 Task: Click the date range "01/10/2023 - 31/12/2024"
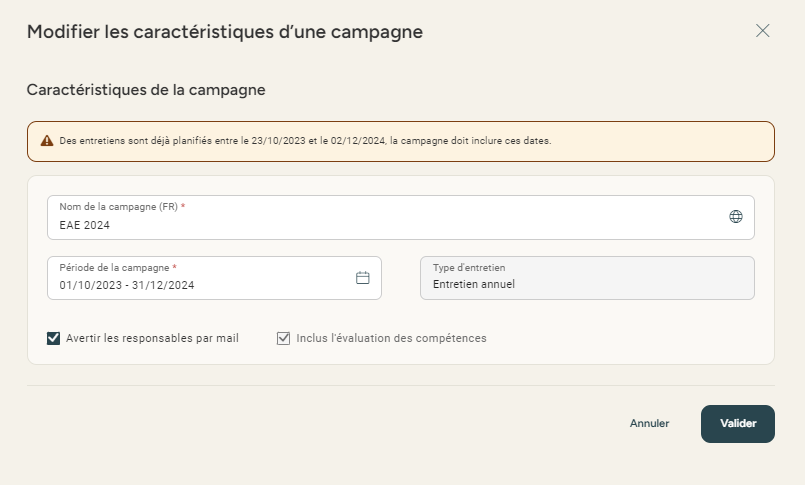(x=127, y=285)
